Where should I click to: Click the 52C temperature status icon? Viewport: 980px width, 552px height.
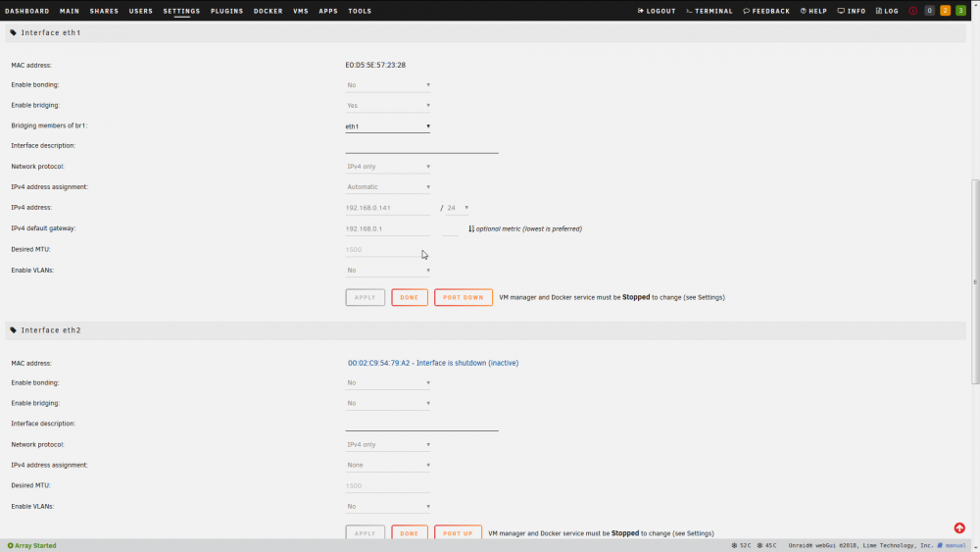coord(734,546)
